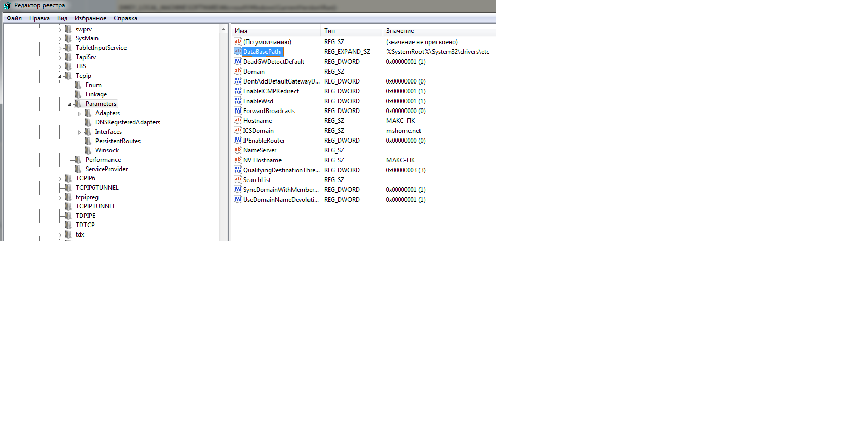This screenshot has height=445, width=868.
Task: Open the Избранное menu
Action: pyautogui.click(x=90, y=18)
